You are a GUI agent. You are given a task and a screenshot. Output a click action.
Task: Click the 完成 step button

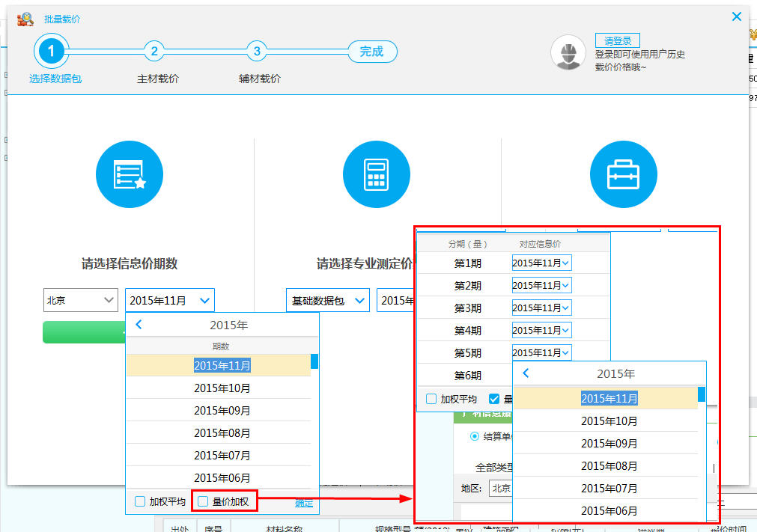click(371, 52)
